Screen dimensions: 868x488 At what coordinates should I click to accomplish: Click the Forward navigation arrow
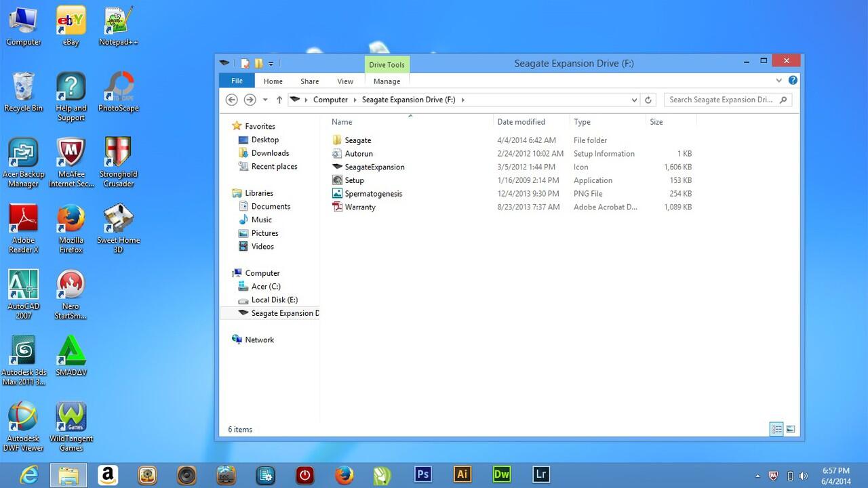coord(250,100)
